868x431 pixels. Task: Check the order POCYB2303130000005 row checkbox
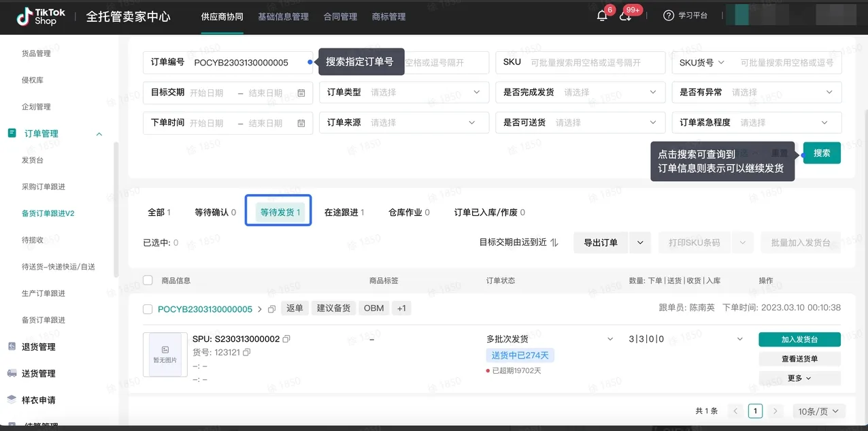(148, 309)
